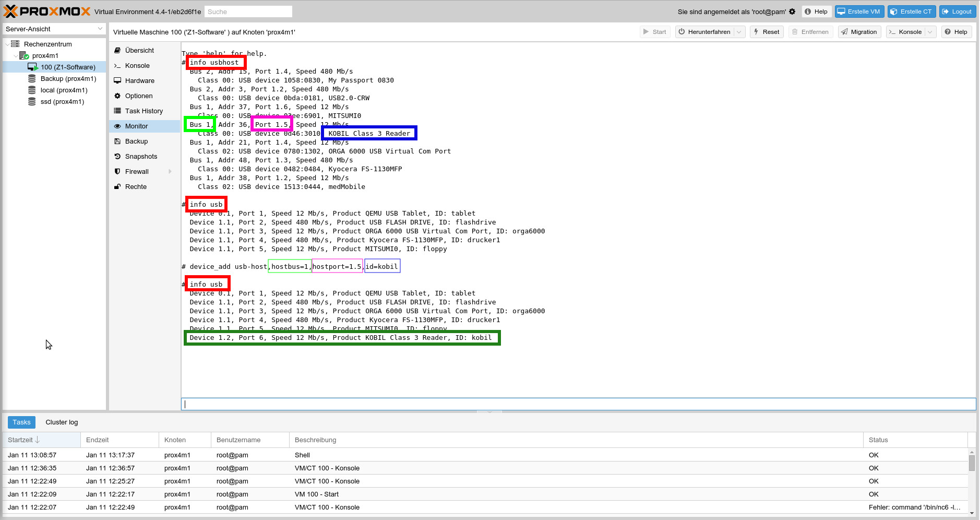
Task: Open the Übersicht tab
Action: tap(145, 51)
